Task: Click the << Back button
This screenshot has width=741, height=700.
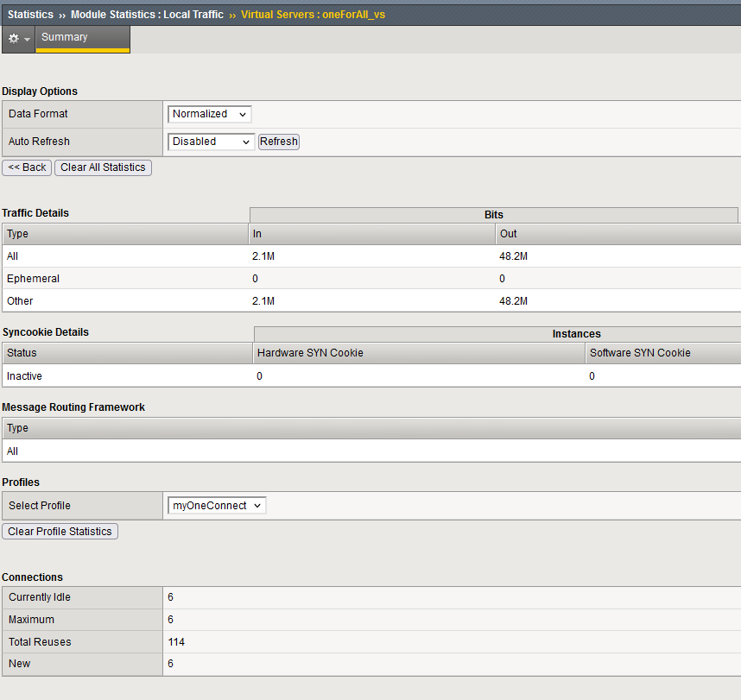Action: [27, 167]
